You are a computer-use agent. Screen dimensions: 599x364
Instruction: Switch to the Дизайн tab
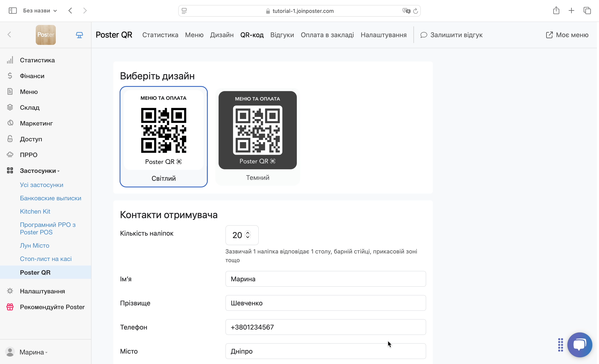[x=222, y=35]
